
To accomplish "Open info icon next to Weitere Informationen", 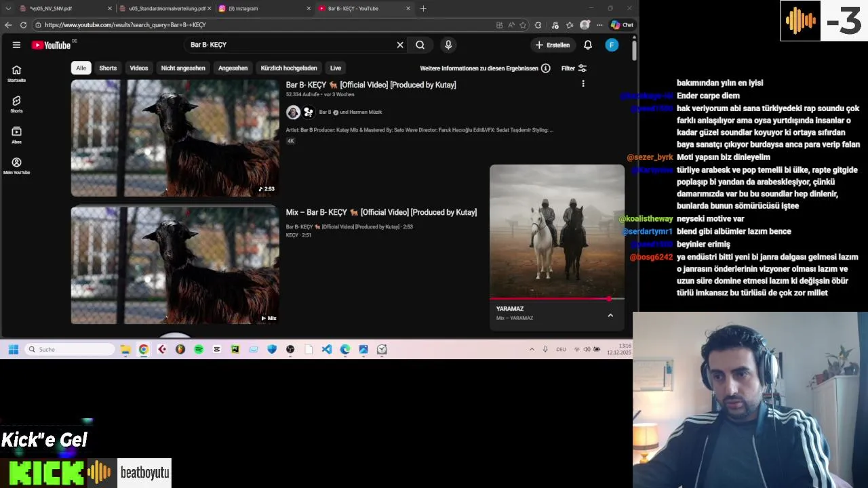I will click(545, 68).
